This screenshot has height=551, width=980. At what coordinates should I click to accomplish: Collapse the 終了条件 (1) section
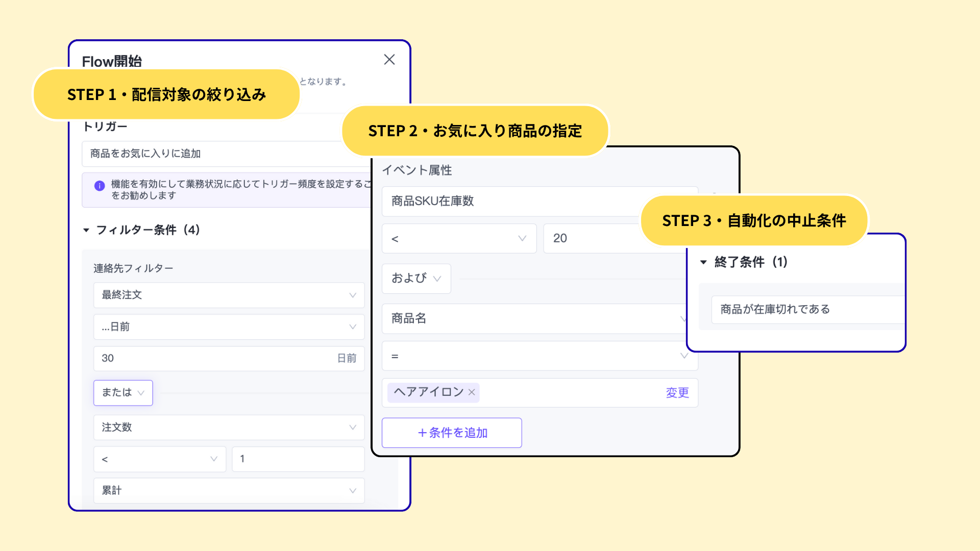tap(703, 262)
